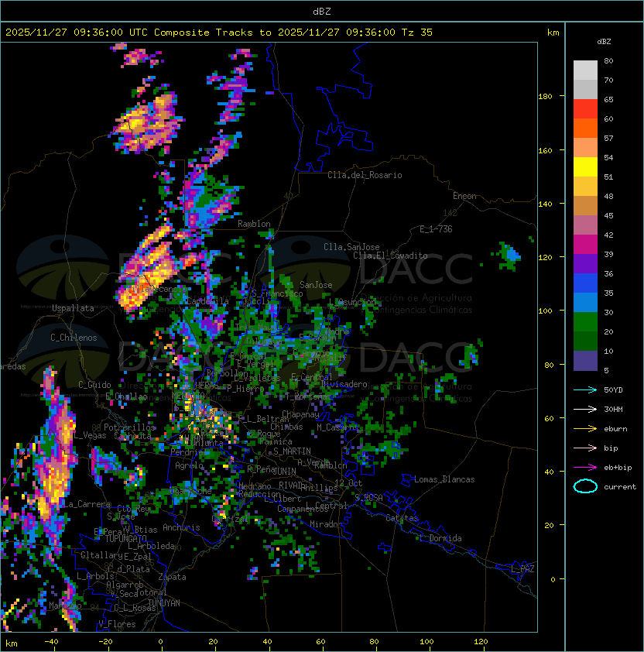Click the dark purple swatch between 5 and 10
The image size is (644, 652).
[x=585, y=361]
